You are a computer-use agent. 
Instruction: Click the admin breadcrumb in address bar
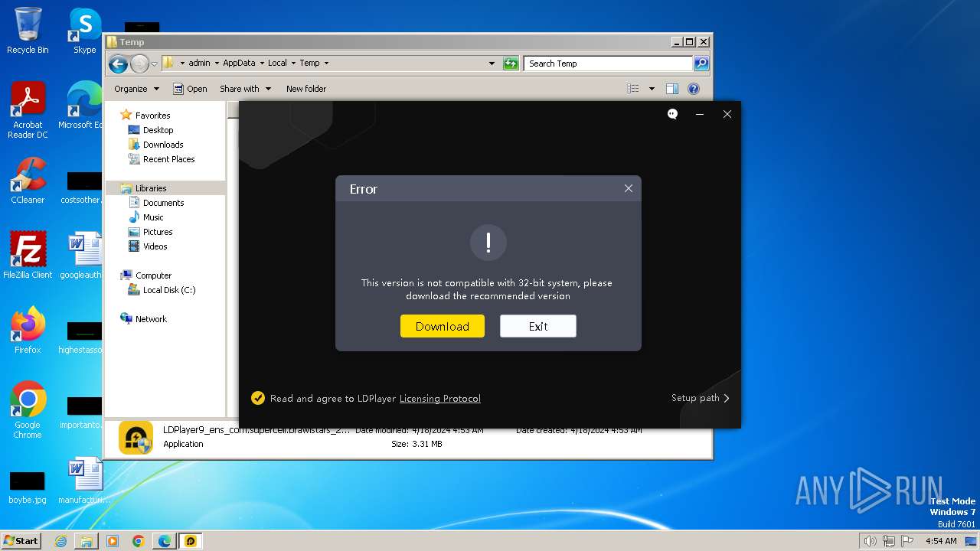click(199, 63)
